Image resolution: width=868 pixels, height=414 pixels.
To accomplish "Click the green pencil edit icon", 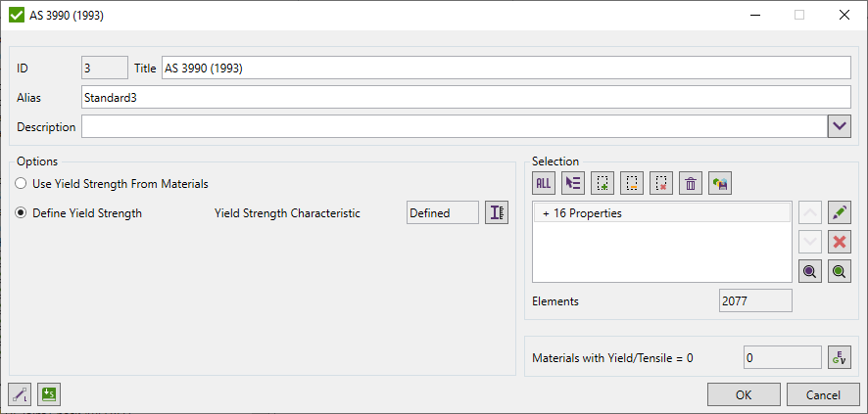I will (x=838, y=212).
